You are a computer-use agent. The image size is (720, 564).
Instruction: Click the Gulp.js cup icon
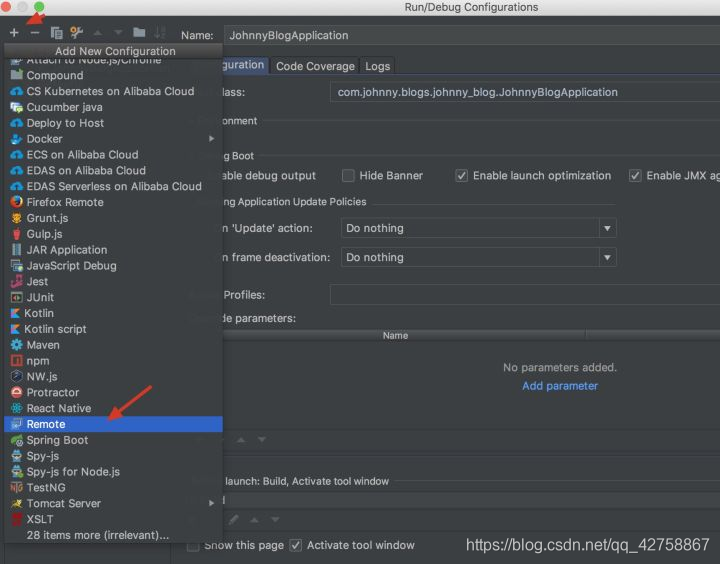(x=17, y=234)
